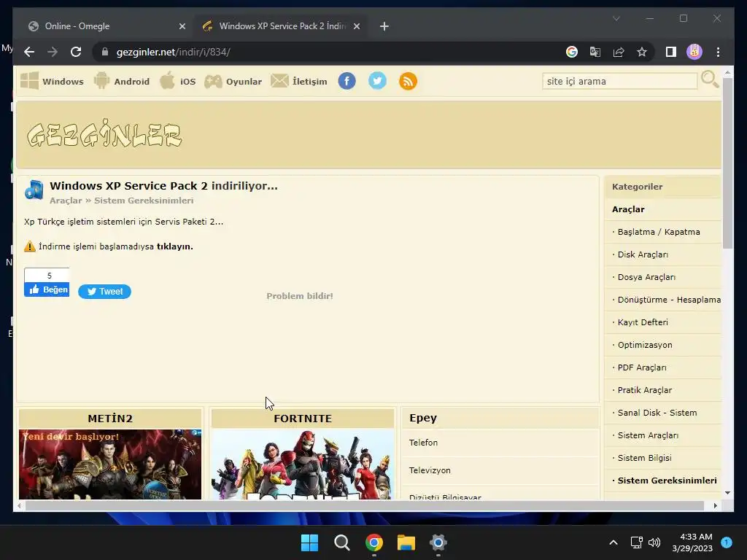This screenshot has width=747, height=560.
Task: Click the Facebook round icon
Action: [347, 81]
